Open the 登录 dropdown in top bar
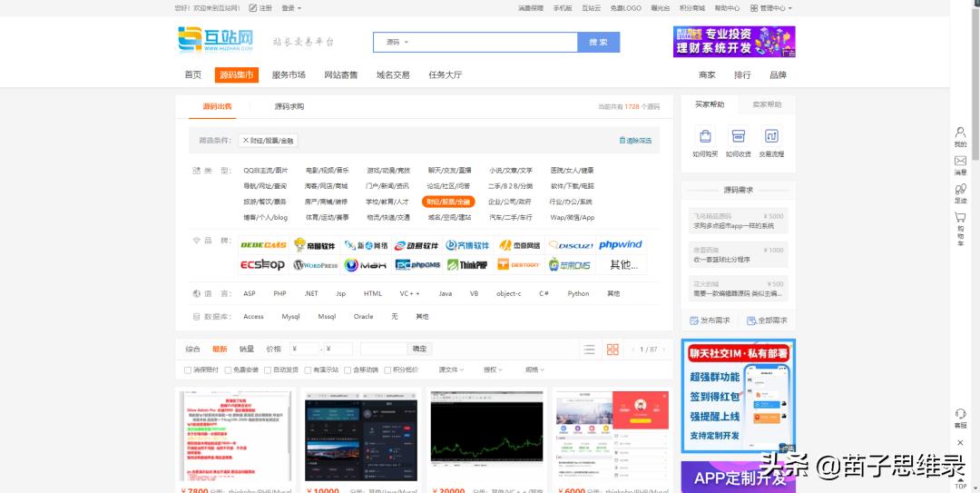This screenshot has width=980, height=493. (x=291, y=8)
